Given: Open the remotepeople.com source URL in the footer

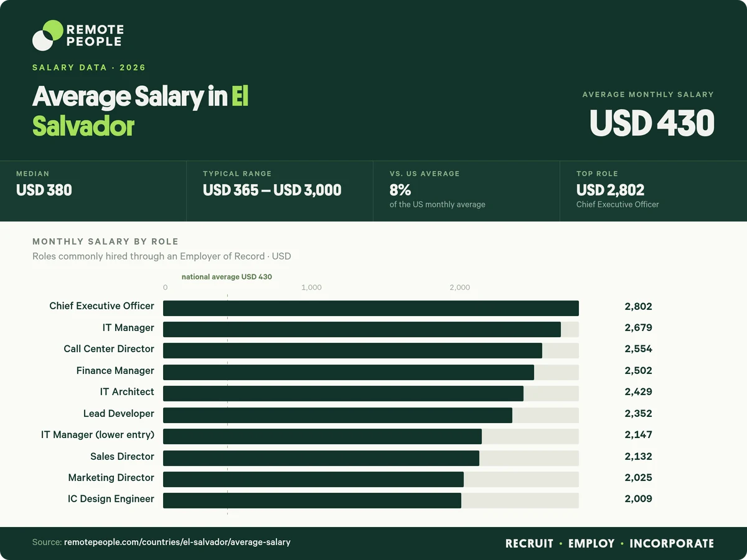Looking at the screenshot, I should point(177,543).
